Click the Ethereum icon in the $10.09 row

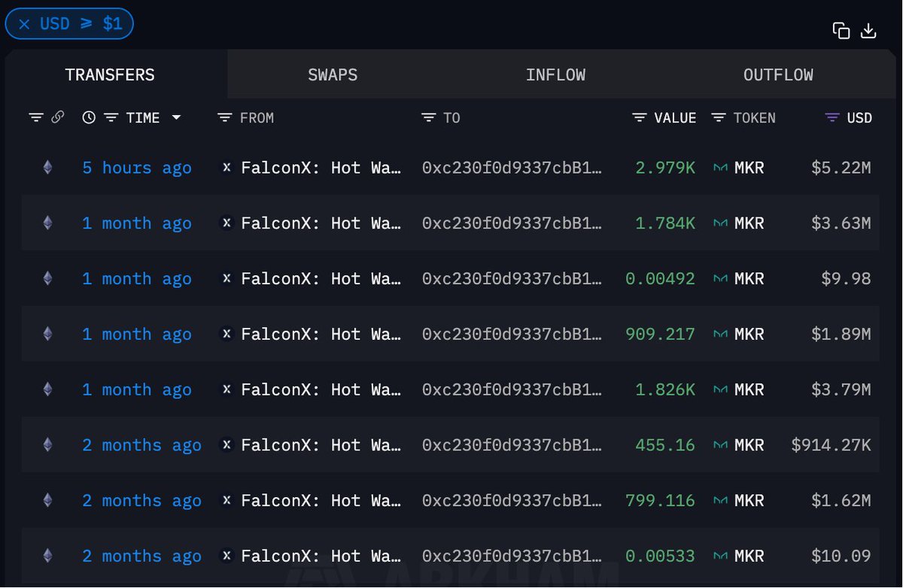[x=47, y=556]
